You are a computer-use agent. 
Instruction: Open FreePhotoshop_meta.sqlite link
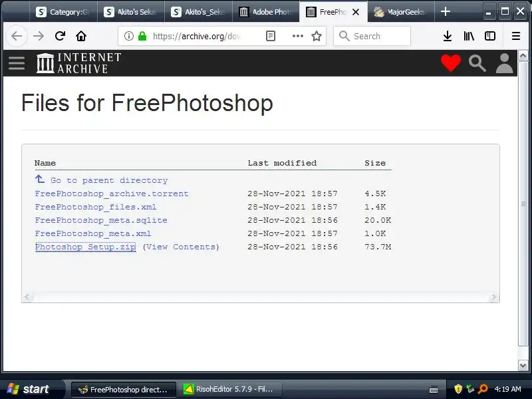tap(101, 220)
